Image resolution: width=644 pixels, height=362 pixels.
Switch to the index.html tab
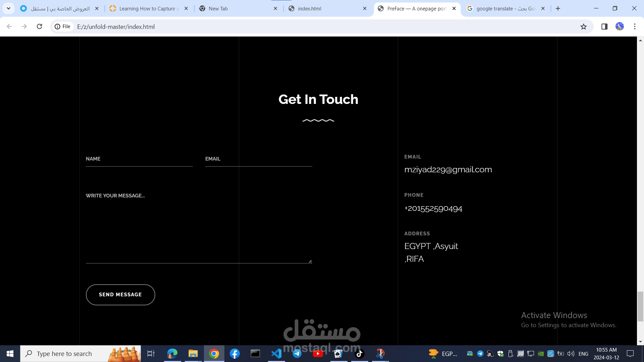point(322,8)
